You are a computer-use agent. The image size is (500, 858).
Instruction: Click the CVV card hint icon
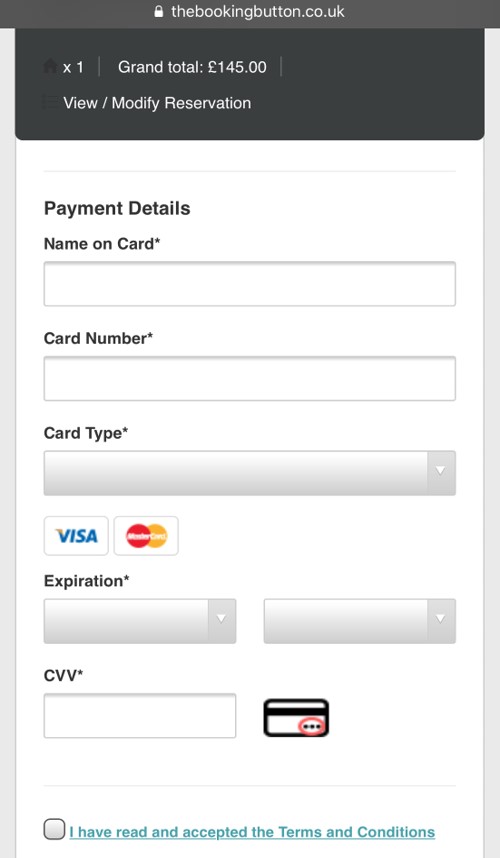pos(296,718)
